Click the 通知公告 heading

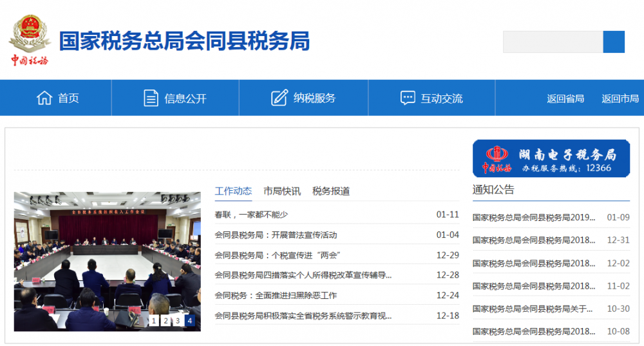pyautogui.click(x=493, y=189)
